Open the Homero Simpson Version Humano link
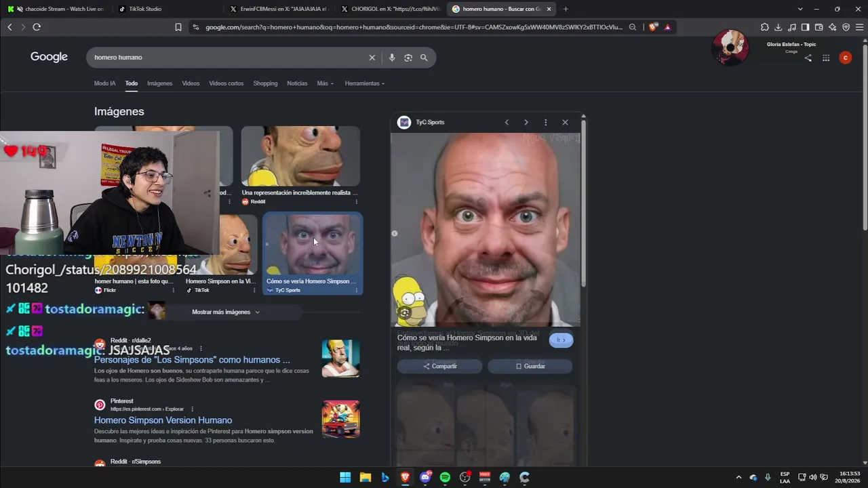Image resolution: width=868 pixels, height=488 pixels. pos(163,420)
